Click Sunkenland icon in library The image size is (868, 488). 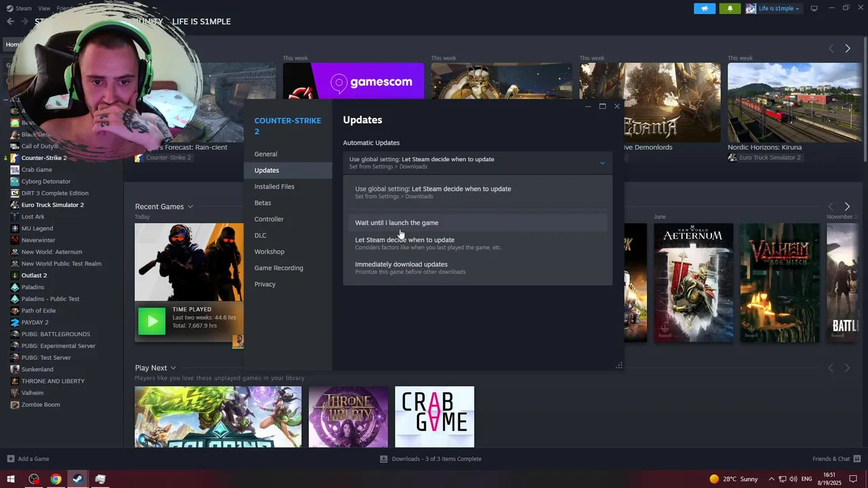(15, 369)
